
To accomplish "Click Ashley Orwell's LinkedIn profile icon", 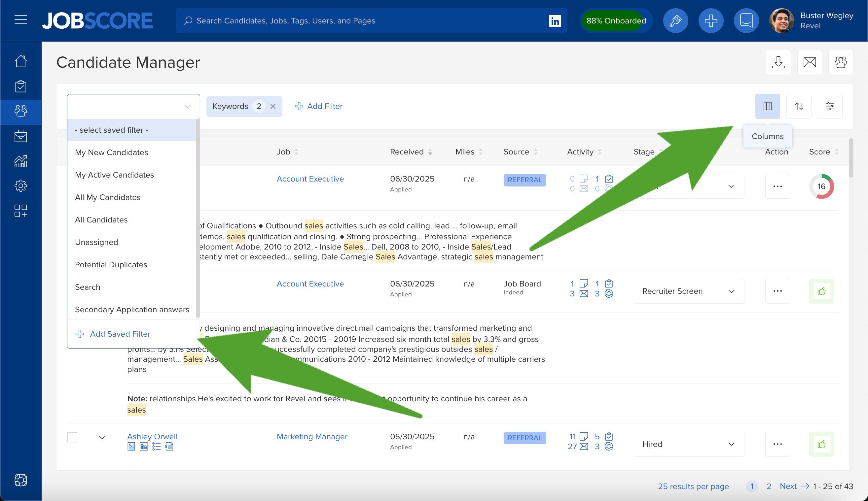I will coord(144,447).
